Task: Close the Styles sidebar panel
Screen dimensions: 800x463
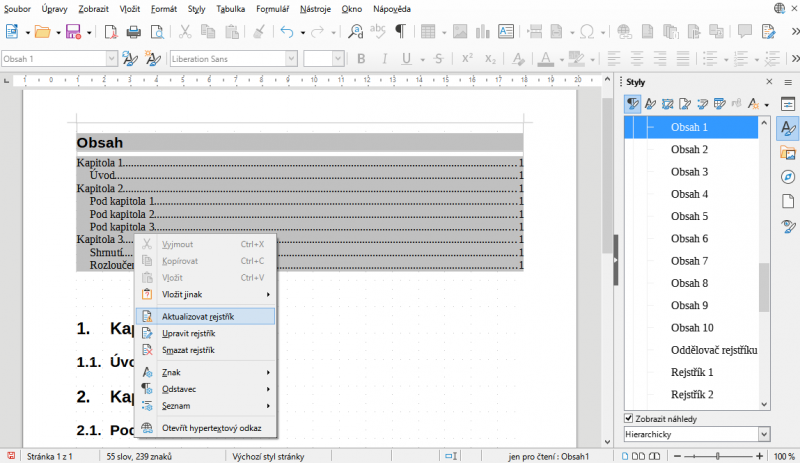Action: (769, 82)
